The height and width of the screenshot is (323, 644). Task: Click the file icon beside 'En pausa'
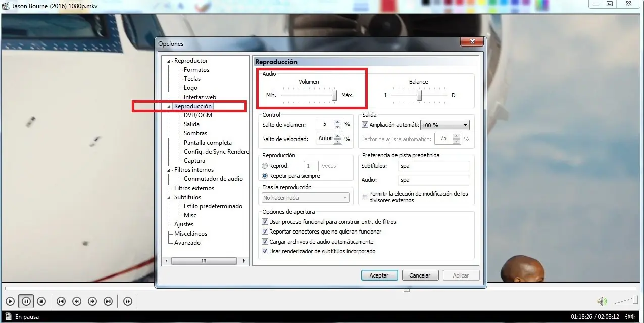[x=8, y=317]
